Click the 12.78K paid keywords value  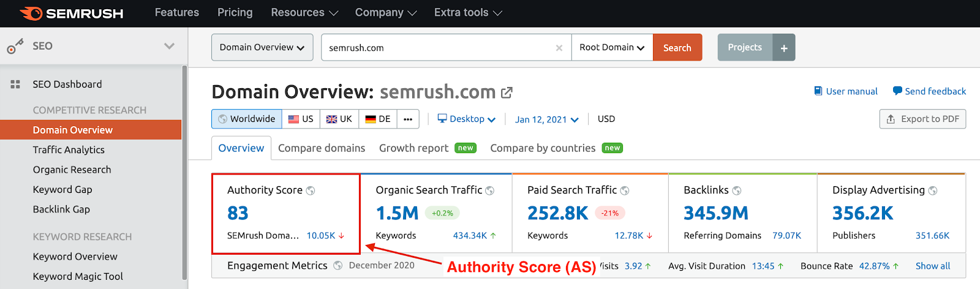coord(629,236)
